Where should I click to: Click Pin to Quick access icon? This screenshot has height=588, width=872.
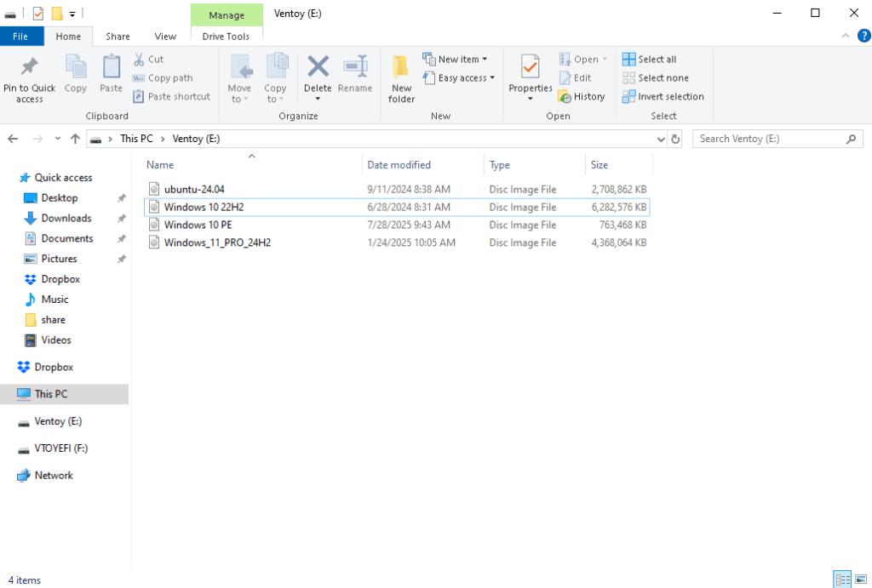click(29, 66)
